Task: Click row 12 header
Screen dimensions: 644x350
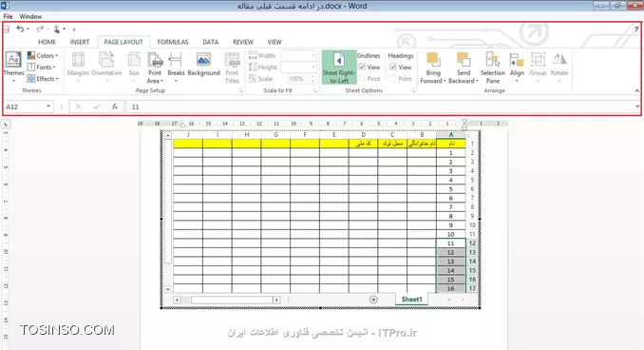Action: (x=472, y=243)
